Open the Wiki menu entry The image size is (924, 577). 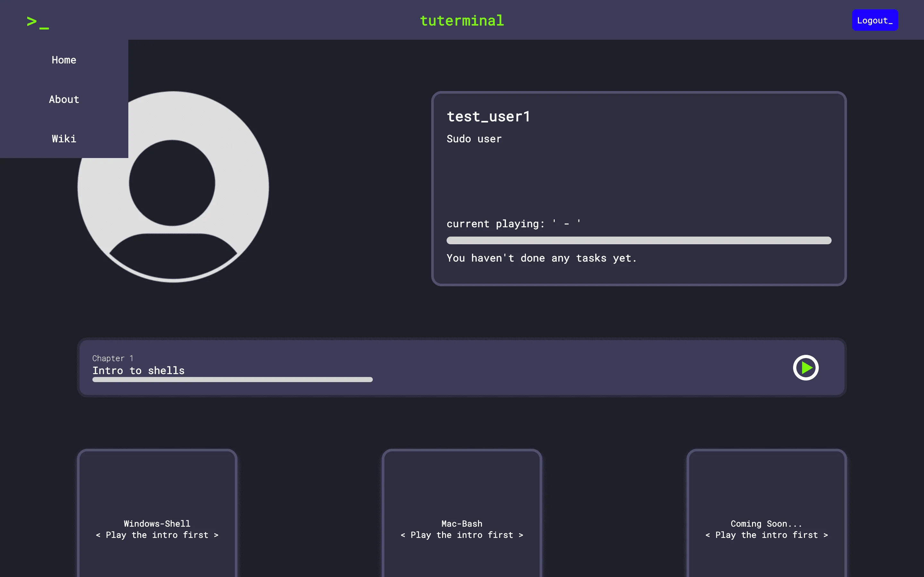[64, 139]
